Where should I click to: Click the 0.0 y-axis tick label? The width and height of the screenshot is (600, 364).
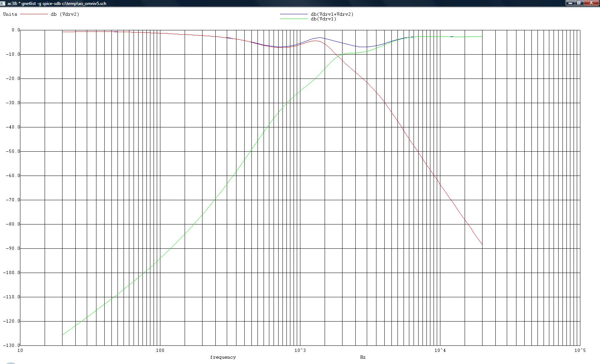coord(16,30)
